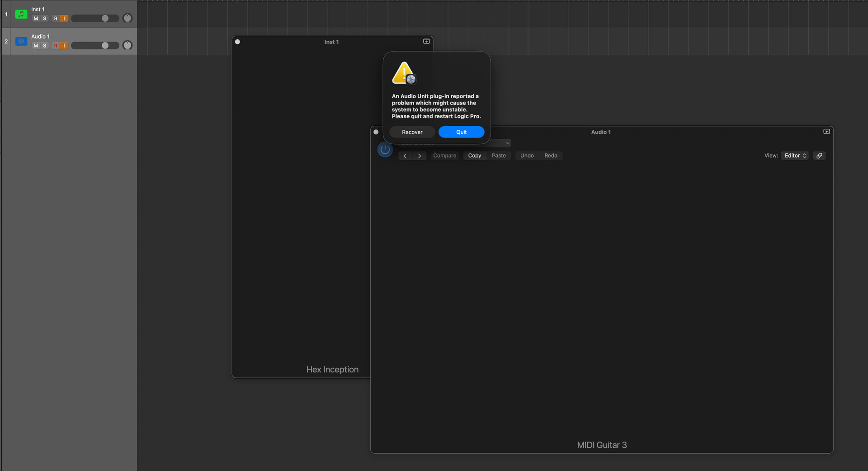Toggle input monitoring on Audio 1 track
Viewport: 868px width, 471px height.
point(64,46)
